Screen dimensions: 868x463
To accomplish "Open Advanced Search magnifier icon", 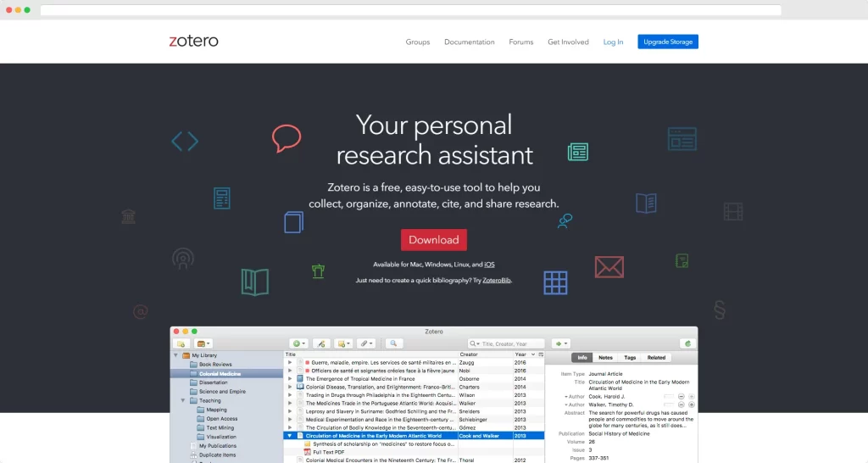I will pyautogui.click(x=393, y=344).
